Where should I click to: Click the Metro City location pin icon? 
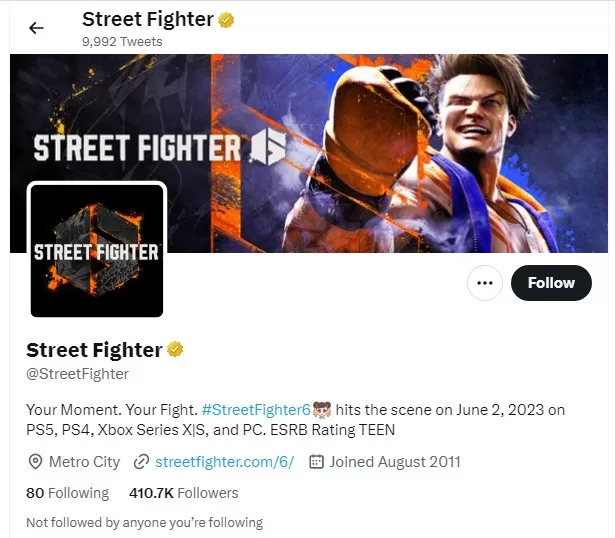pyautogui.click(x=35, y=462)
